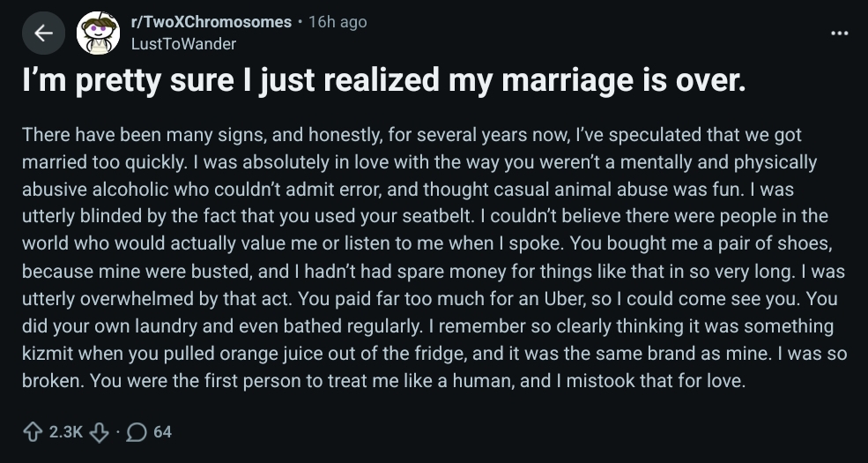Image resolution: width=868 pixels, height=463 pixels.
Task: Click the 64 comments count
Action: pos(162,432)
